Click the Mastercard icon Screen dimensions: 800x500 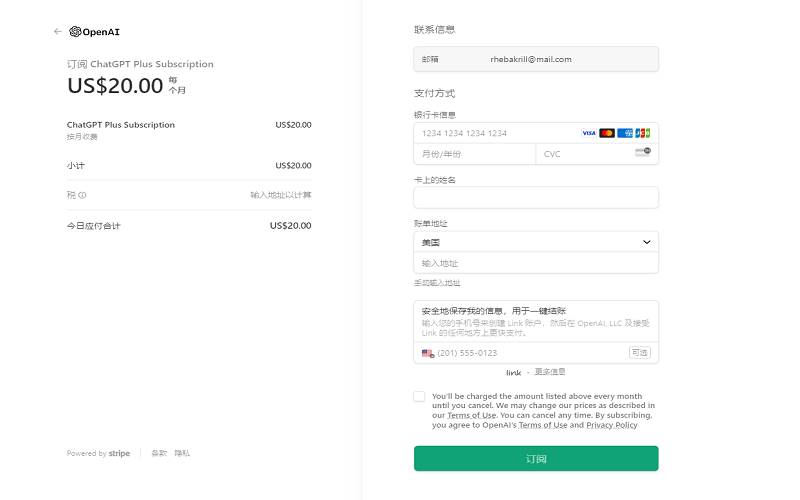coord(607,133)
